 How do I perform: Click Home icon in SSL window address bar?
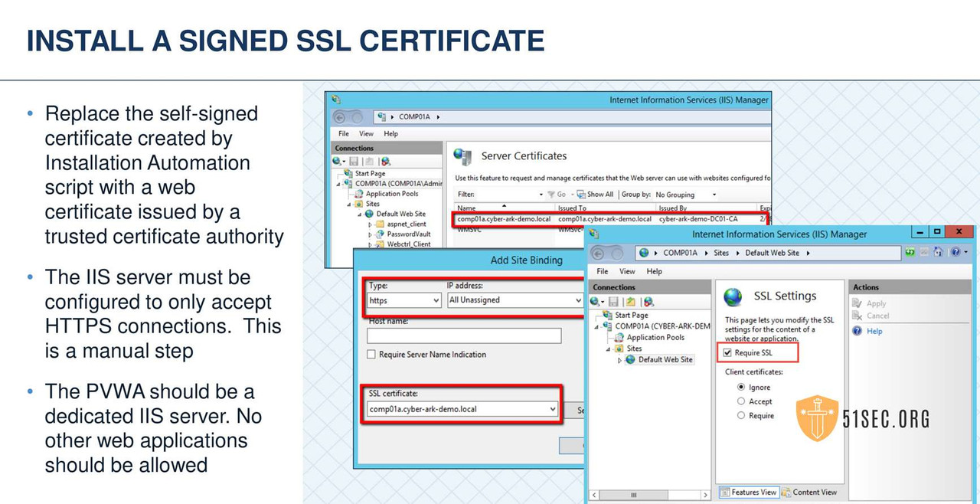[938, 252]
